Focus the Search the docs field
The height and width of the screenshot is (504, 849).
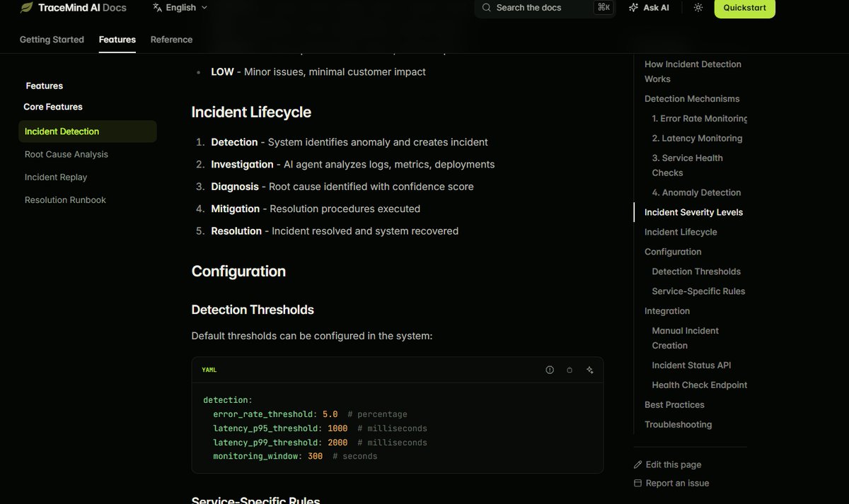click(545, 8)
